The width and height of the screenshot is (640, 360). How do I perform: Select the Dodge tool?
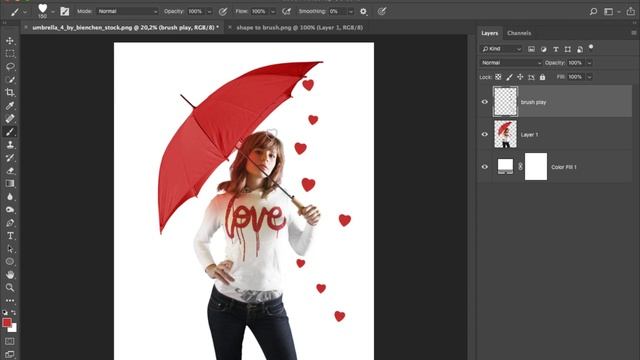click(x=10, y=210)
